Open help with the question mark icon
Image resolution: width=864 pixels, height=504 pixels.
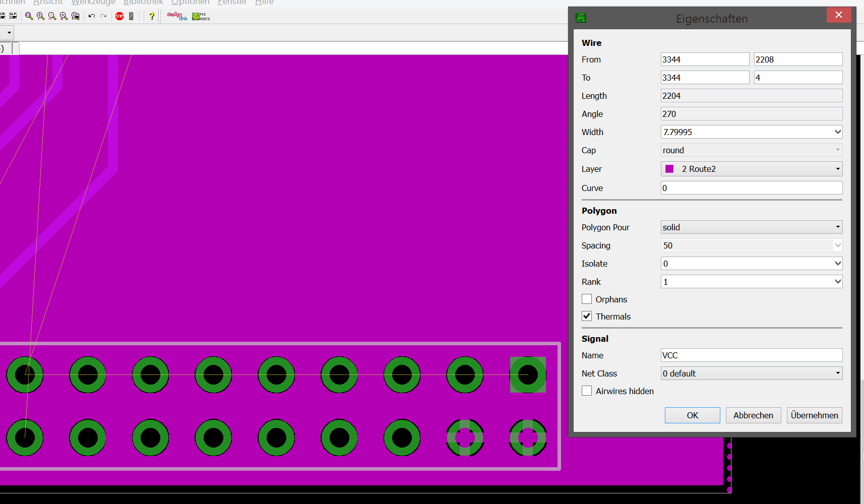point(152,16)
